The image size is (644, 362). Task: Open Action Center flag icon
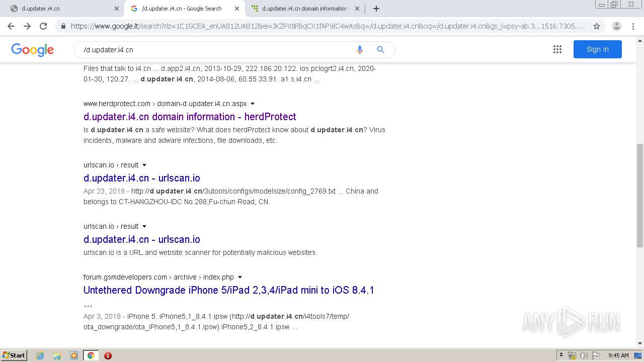596,355
